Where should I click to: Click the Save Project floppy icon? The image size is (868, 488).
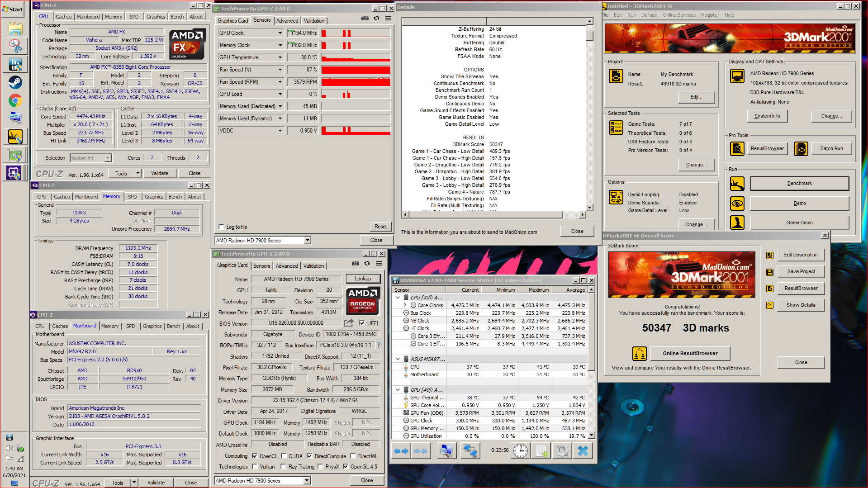[770, 272]
